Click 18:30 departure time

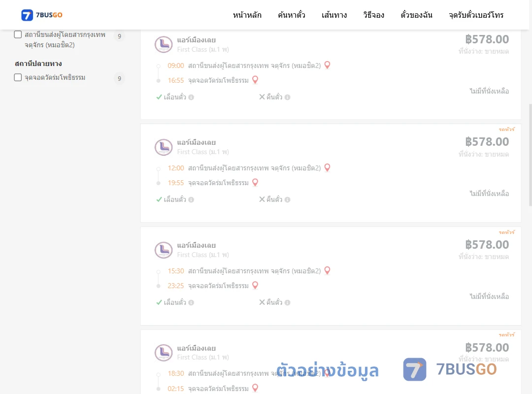tap(176, 374)
